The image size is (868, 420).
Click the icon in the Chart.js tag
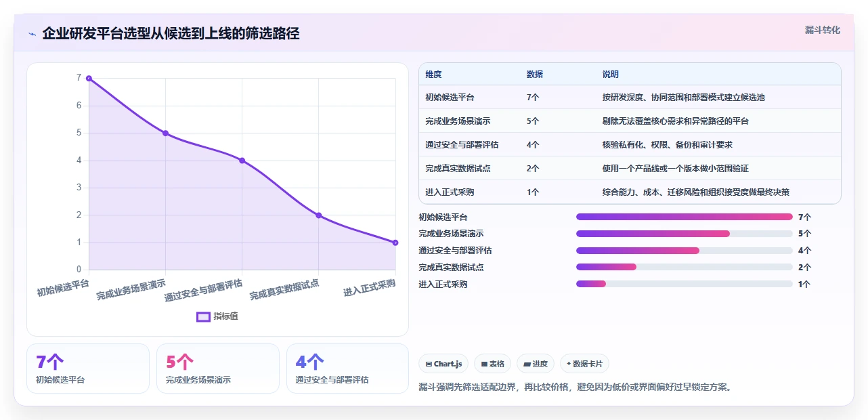(x=429, y=364)
